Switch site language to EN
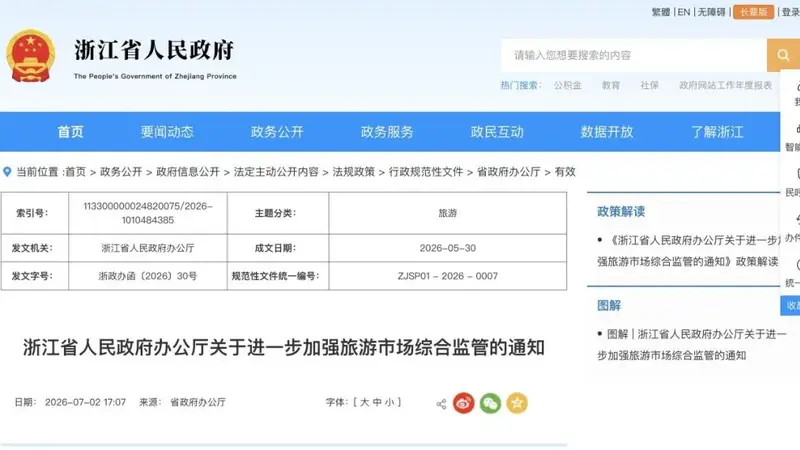The image size is (800, 450). coord(684,12)
